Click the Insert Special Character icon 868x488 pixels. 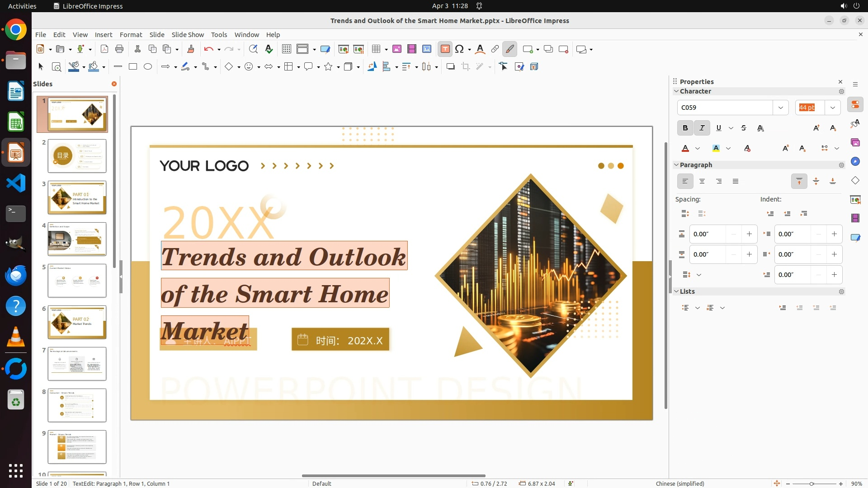pos(459,49)
